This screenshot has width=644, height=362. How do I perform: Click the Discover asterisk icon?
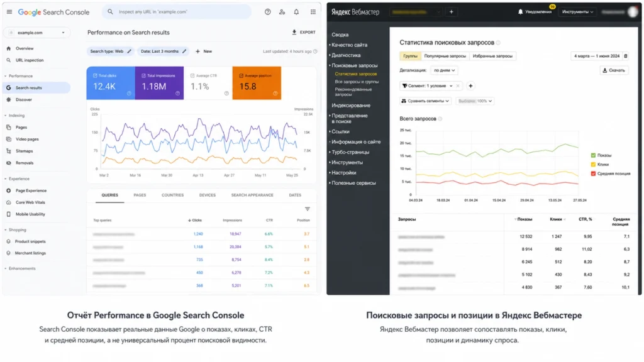pyautogui.click(x=9, y=100)
